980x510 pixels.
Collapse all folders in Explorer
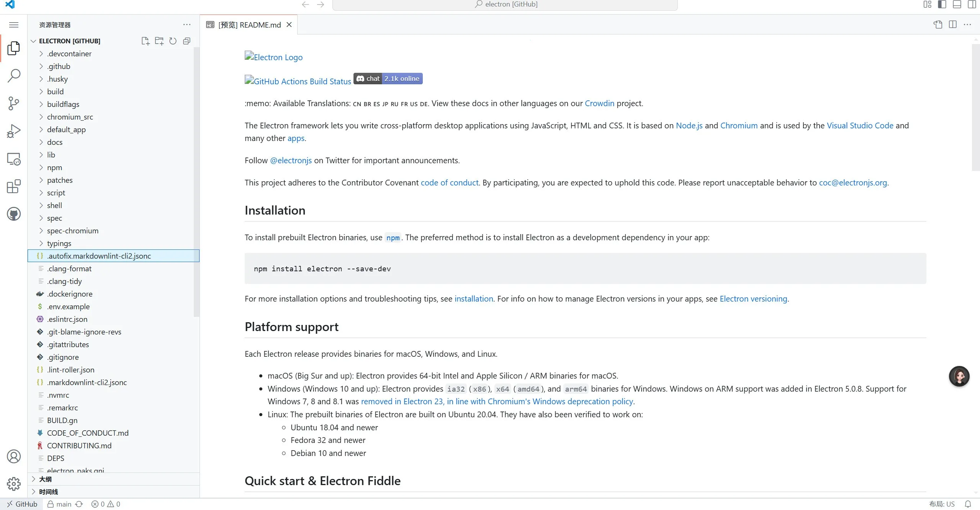[187, 41]
